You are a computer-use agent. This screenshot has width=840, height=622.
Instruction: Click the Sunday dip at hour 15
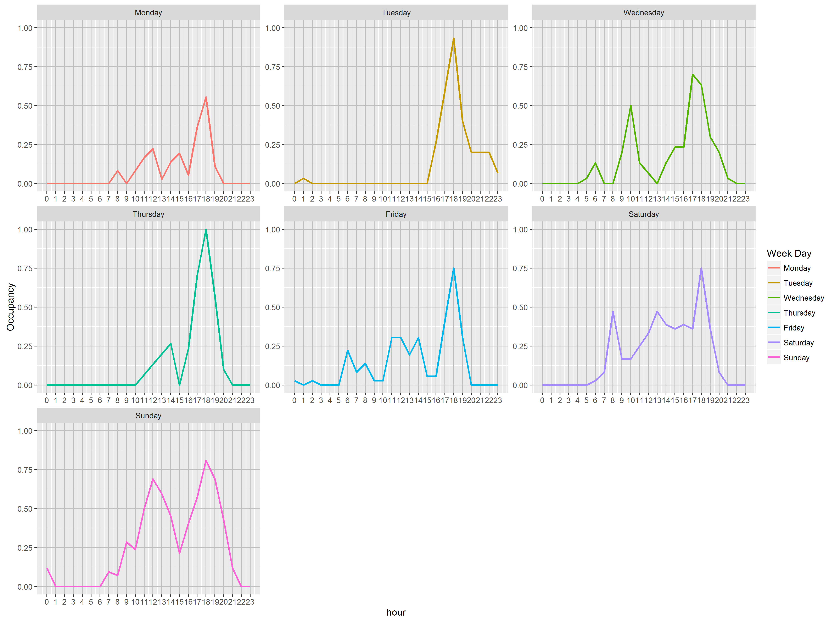tap(179, 553)
